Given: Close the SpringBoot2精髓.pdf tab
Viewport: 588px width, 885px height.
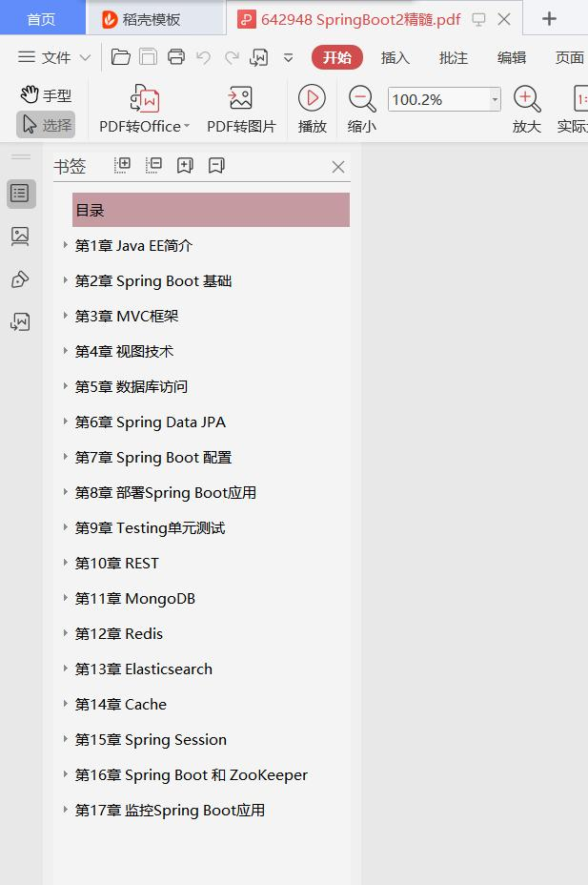Looking at the screenshot, I should (x=504, y=19).
